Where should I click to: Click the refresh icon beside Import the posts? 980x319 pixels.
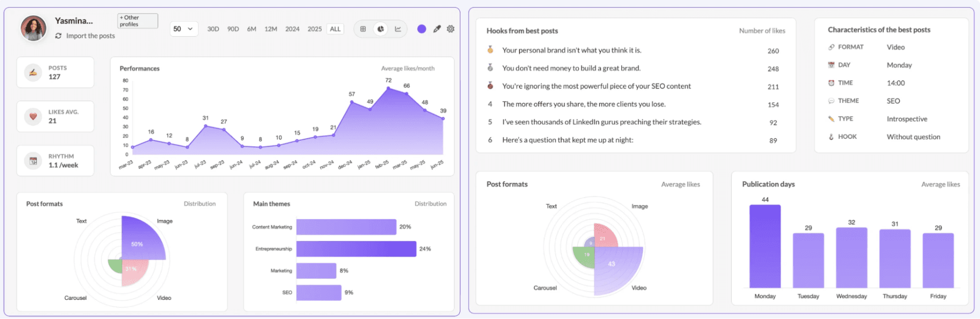tap(58, 36)
